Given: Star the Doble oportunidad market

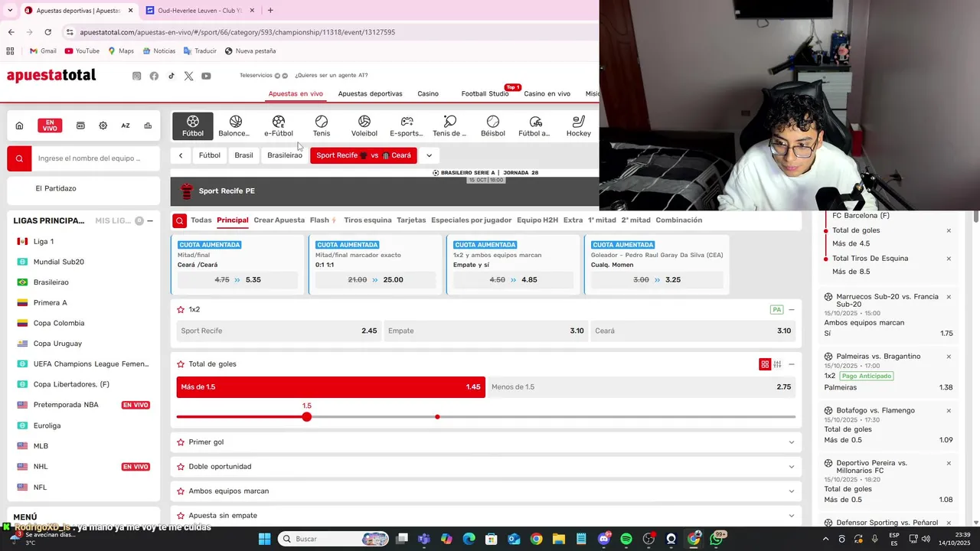Looking at the screenshot, I should pos(181,467).
